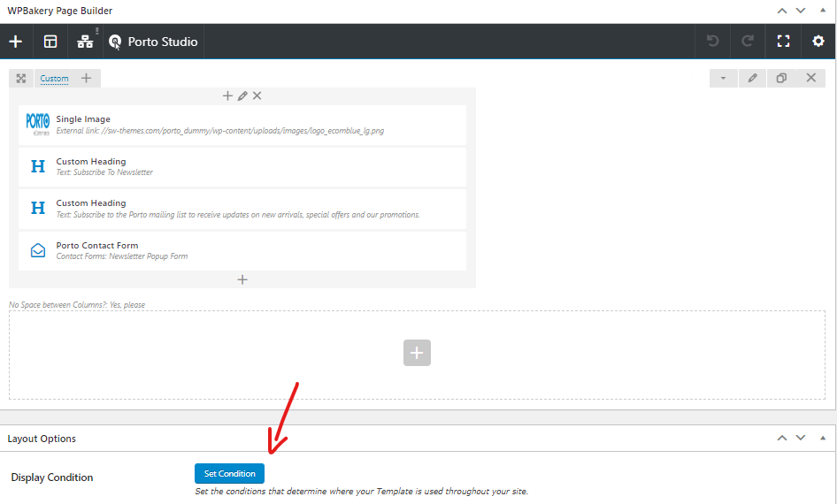The image size is (837, 504).
Task: Append element with column bottom plus icon
Action: 242,280
